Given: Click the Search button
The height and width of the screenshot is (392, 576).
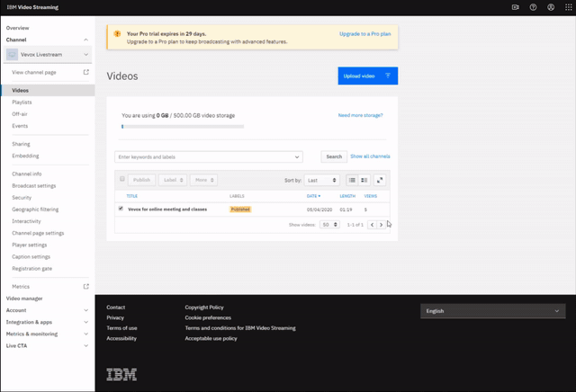Looking at the screenshot, I should 334,156.
